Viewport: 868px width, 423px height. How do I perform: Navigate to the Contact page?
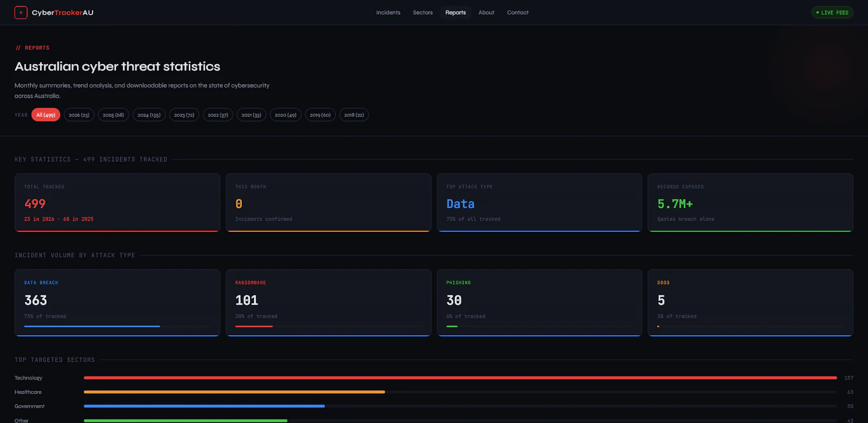click(x=518, y=12)
